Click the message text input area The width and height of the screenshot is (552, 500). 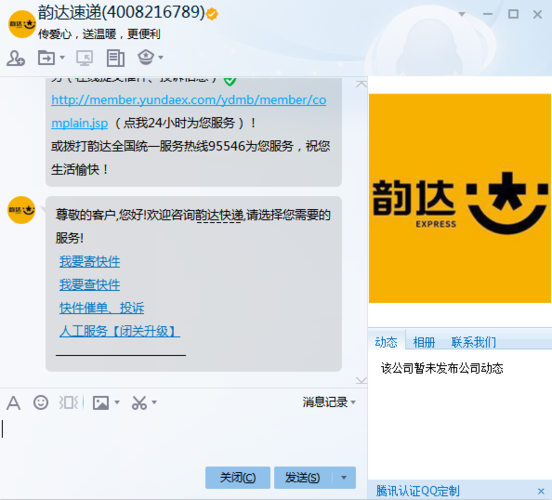[x=183, y=440]
